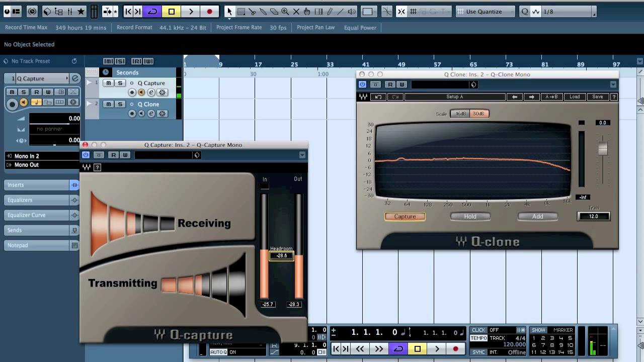Viewport: 644px width, 362px height.
Task: Click the Headroom value field in Q-Capture
Action: pyautogui.click(x=281, y=255)
